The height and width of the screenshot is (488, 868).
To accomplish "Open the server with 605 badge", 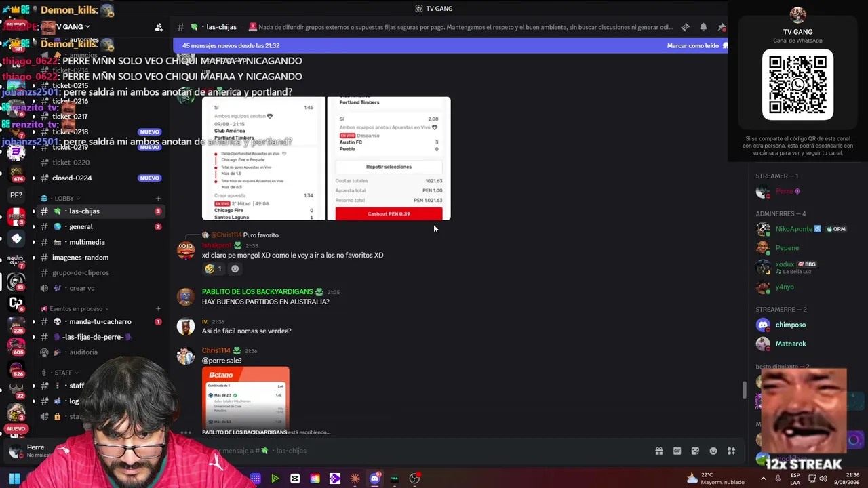I will point(16,347).
